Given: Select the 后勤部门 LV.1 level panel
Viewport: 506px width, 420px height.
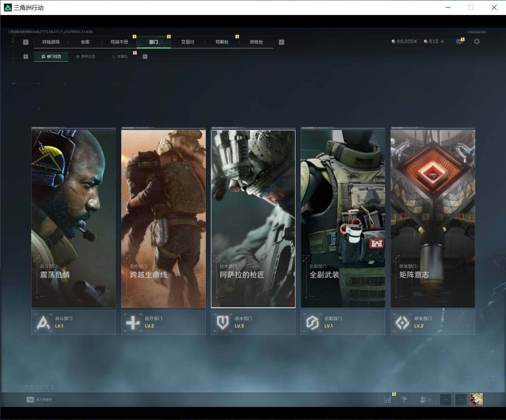Looking at the screenshot, I should pos(343,322).
